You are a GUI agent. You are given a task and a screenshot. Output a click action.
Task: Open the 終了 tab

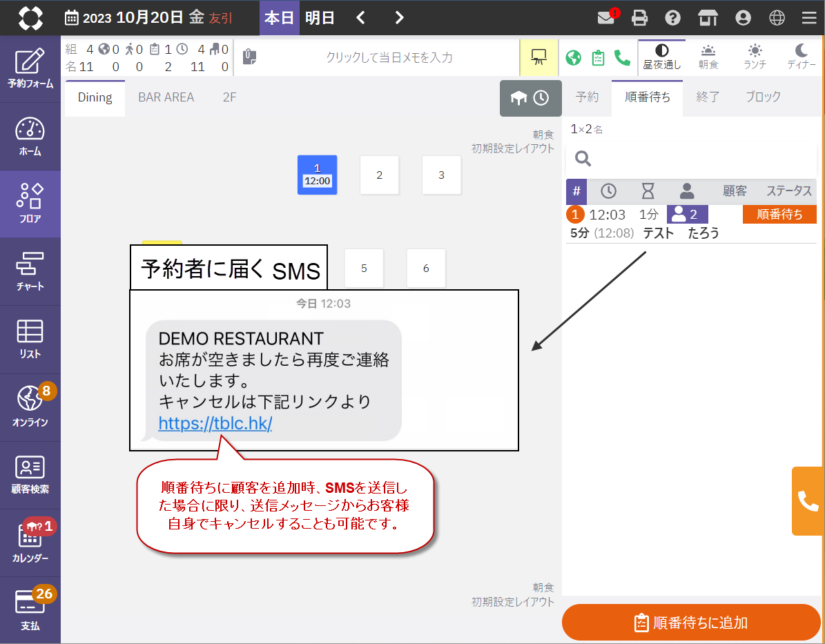pyautogui.click(x=708, y=97)
